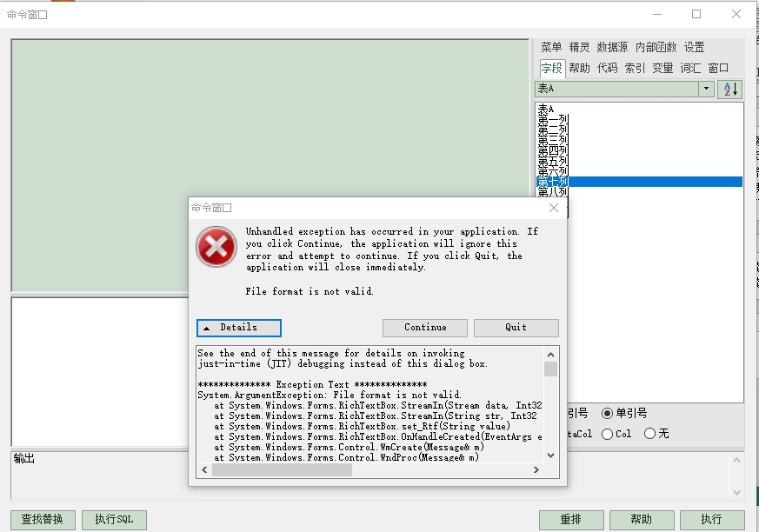Maximize the 命令窗口 main window
This screenshot has height=532, width=759.
[x=696, y=14]
